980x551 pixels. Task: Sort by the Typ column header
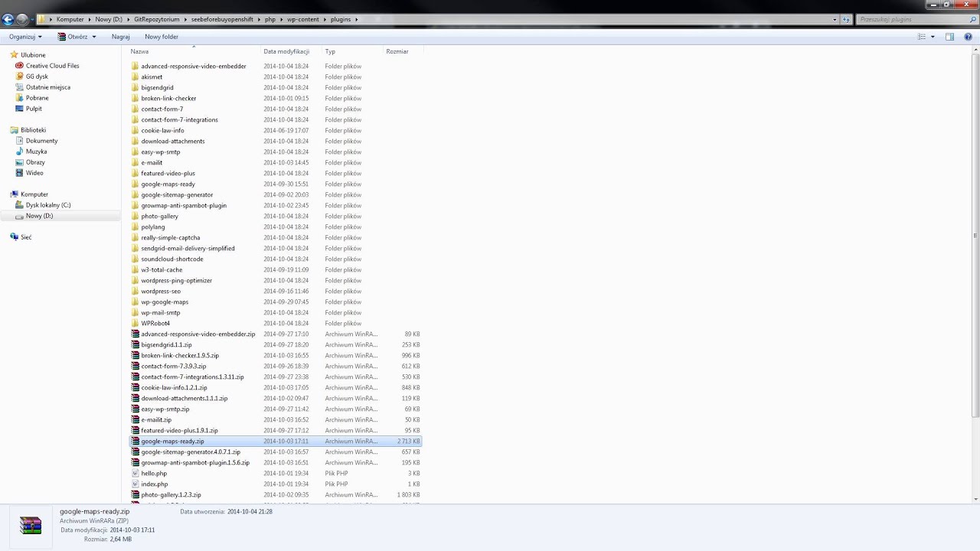click(353, 51)
